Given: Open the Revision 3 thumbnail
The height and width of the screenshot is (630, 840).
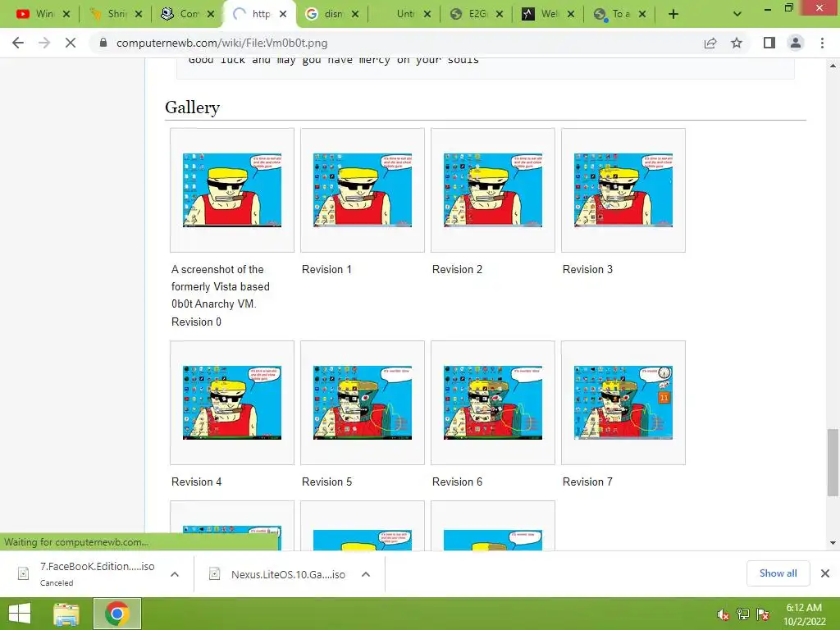Looking at the screenshot, I should coord(623,190).
